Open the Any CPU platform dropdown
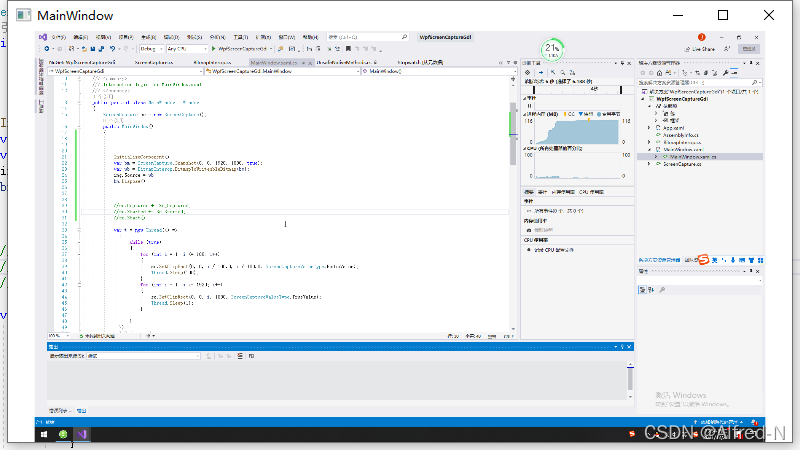The height and width of the screenshot is (450, 800). point(187,49)
